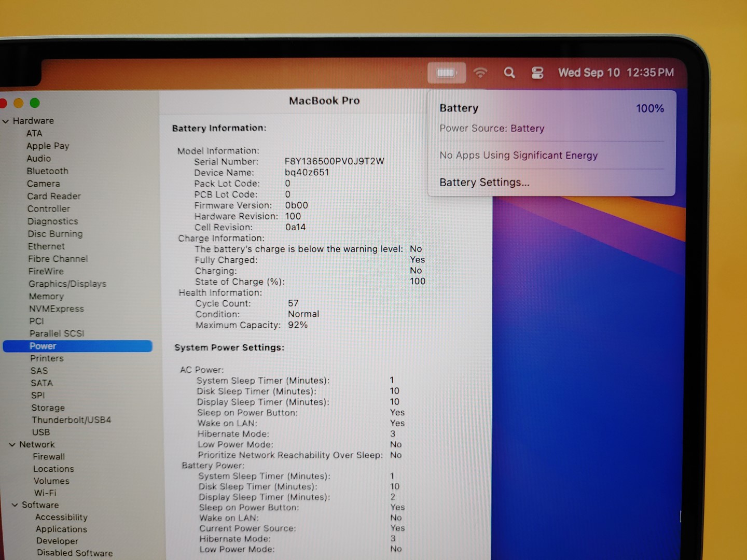
Task: Open the Memory hardware entry
Action: point(46,297)
